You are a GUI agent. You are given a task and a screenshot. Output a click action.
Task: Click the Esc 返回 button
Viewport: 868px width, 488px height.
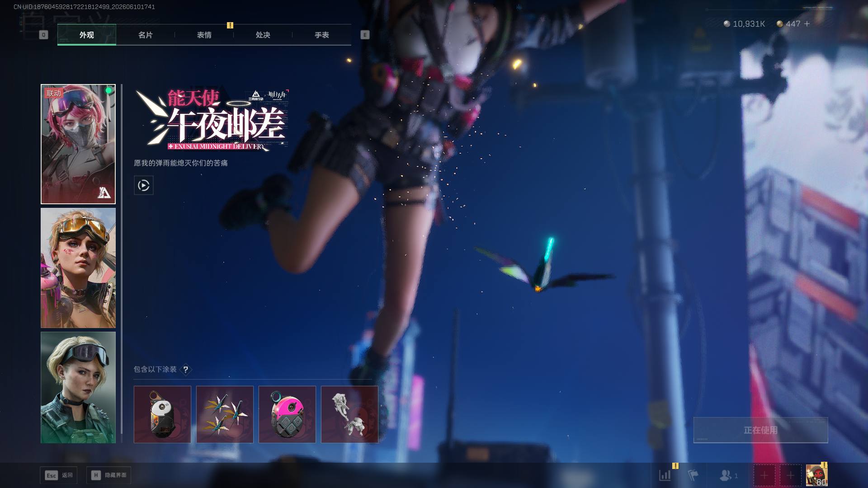click(x=59, y=475)
